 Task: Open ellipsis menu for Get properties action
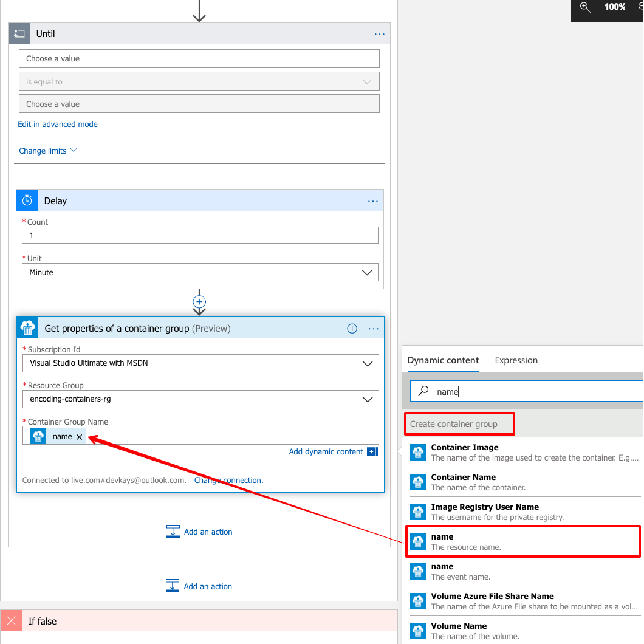(x=373, y=329)
